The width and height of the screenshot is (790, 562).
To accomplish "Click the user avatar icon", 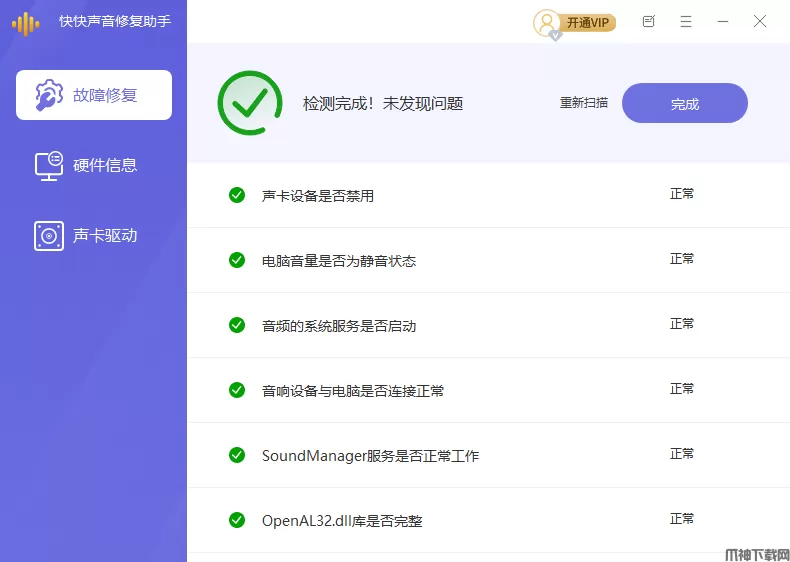I will tap(547, 22).
